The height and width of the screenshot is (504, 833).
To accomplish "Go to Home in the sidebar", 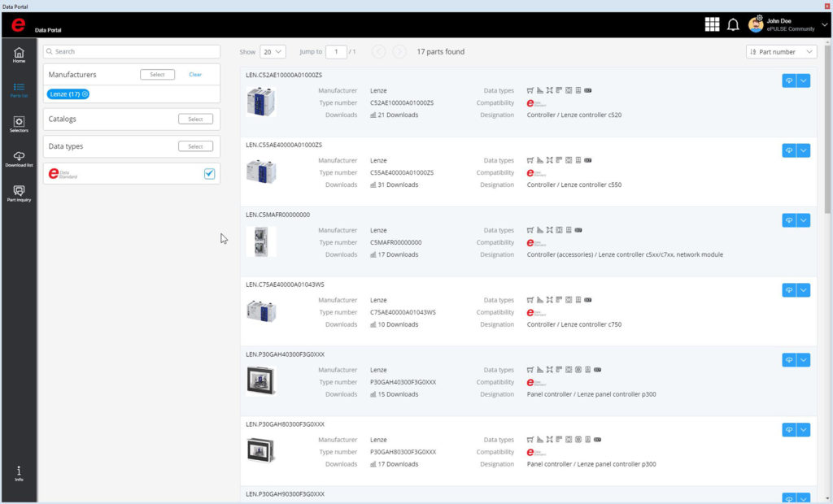I will click(x=19, y=54).
